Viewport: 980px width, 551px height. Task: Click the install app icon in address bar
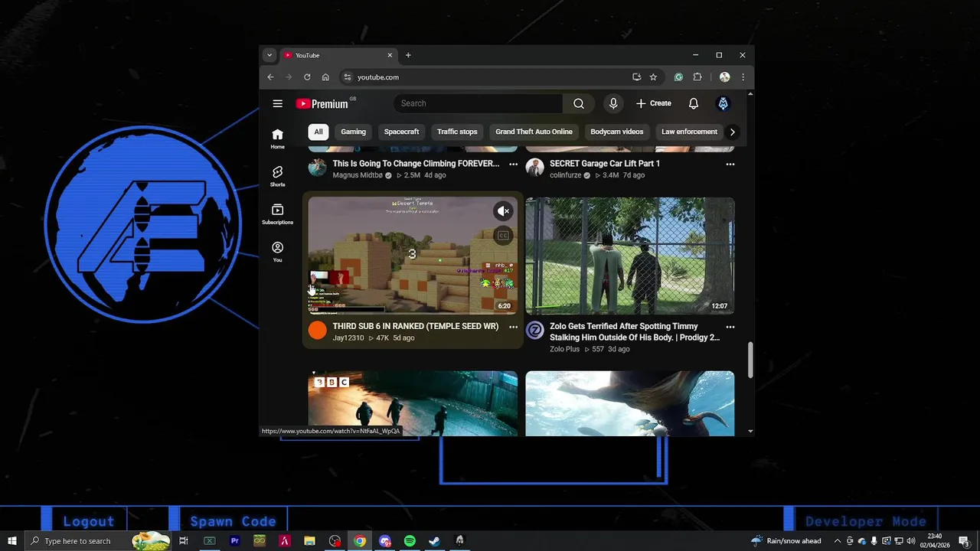point(636,77)
